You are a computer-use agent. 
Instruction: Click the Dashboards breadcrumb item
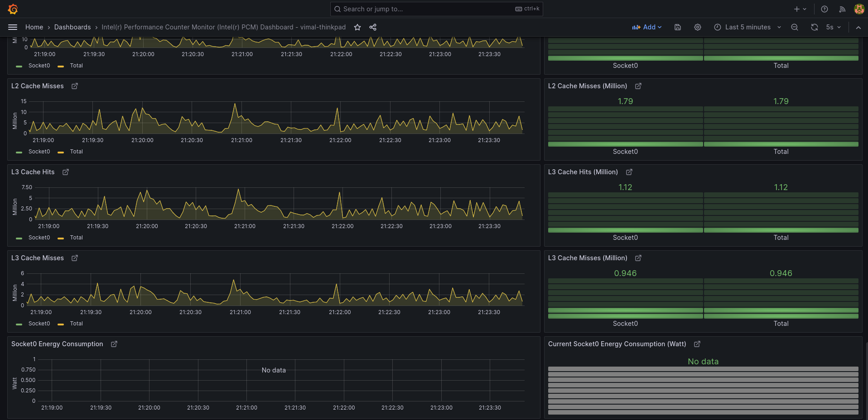click(x=72, y=27)
